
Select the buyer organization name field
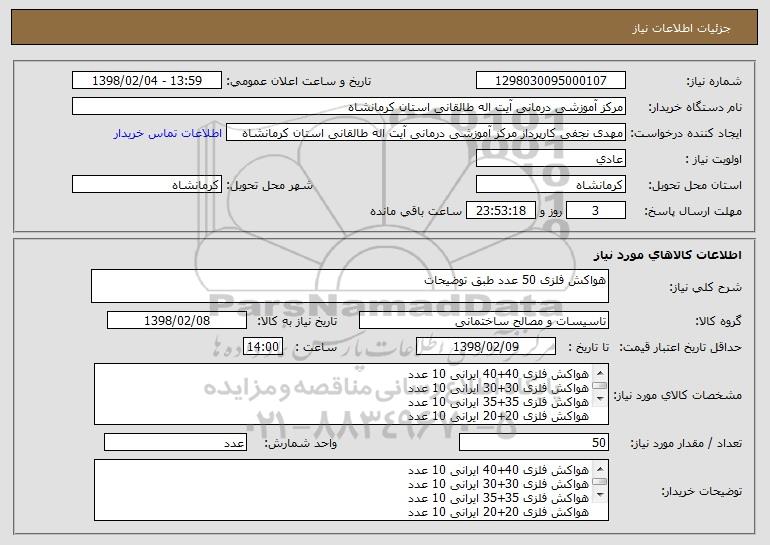(349, 107)
